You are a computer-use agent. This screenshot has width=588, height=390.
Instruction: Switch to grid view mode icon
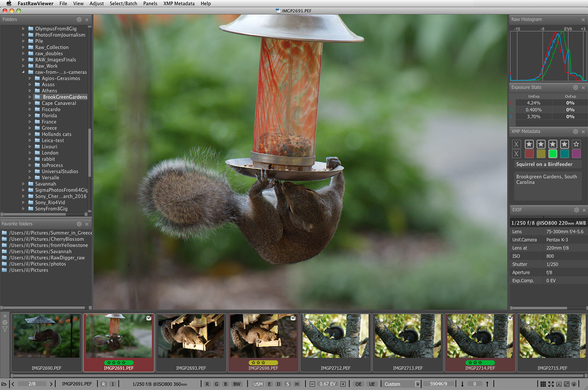tap(543, 384)
